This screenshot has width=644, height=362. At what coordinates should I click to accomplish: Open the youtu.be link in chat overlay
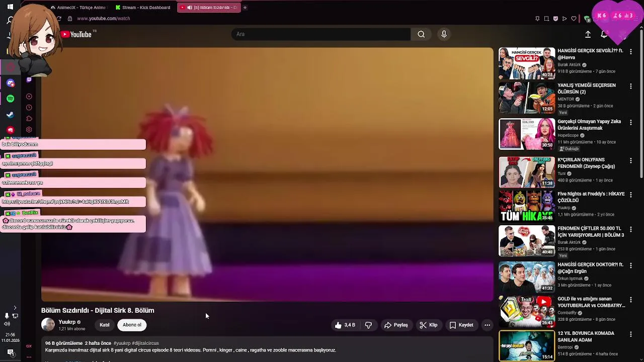[x=65, y=202]
